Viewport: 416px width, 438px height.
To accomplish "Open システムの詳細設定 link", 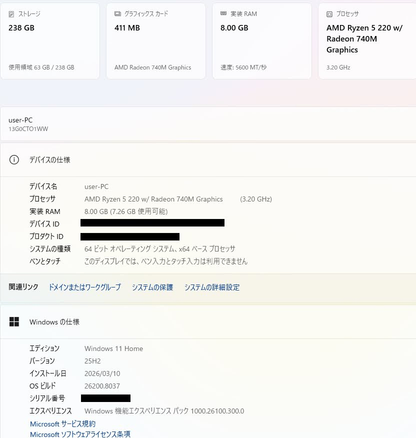I will click(x=212, y=287).
